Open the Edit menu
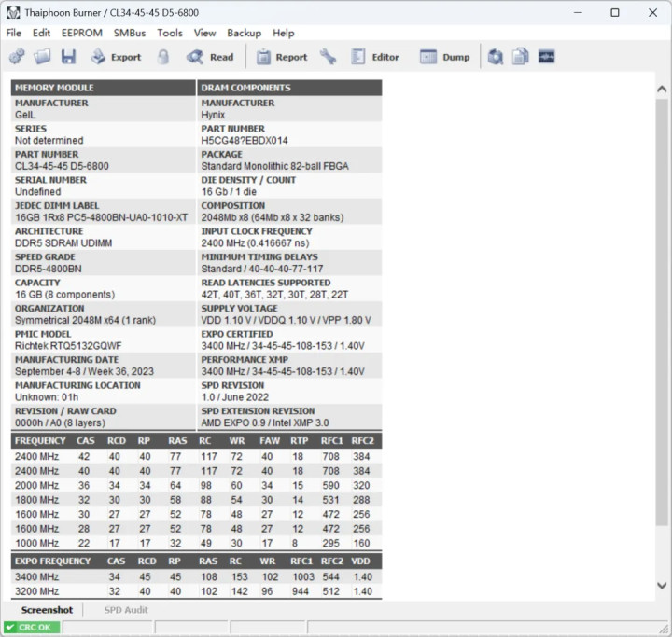 [42, 33]
